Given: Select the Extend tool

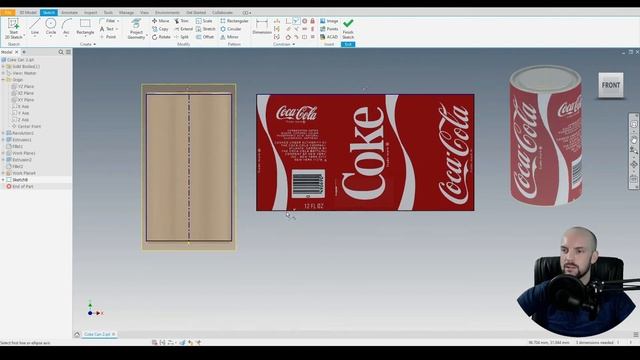Looking at the screenshot, I should tap(183, 29).
